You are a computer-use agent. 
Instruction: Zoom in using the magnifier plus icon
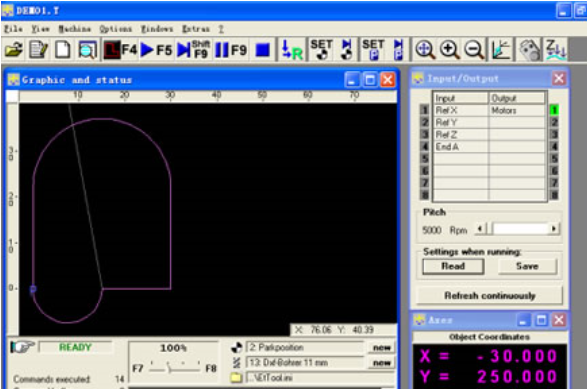[449, 50]
